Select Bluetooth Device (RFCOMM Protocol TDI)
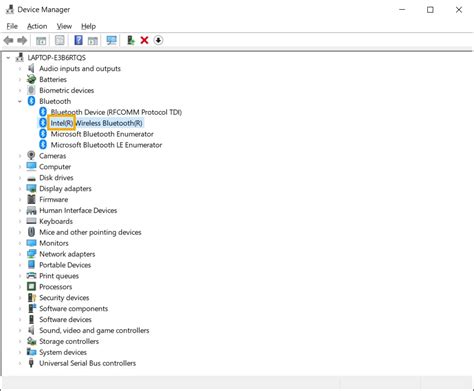The height and width of the screenshot is (391, 474). [116, 112]
